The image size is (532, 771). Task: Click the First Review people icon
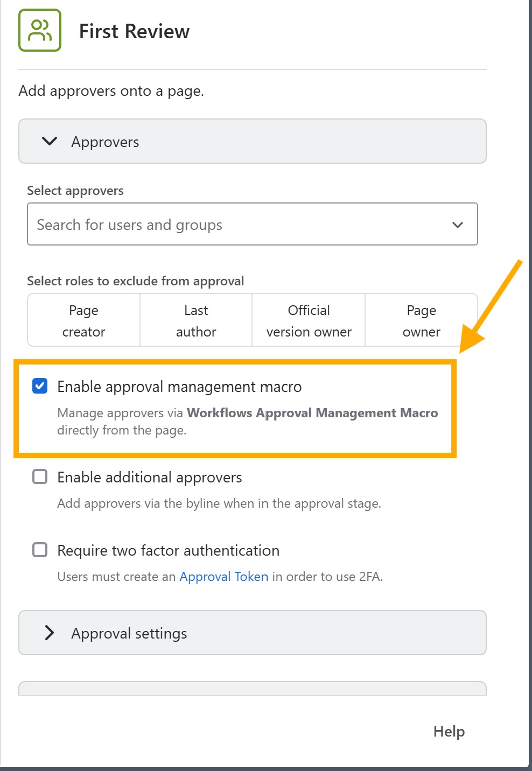point(40,31)
